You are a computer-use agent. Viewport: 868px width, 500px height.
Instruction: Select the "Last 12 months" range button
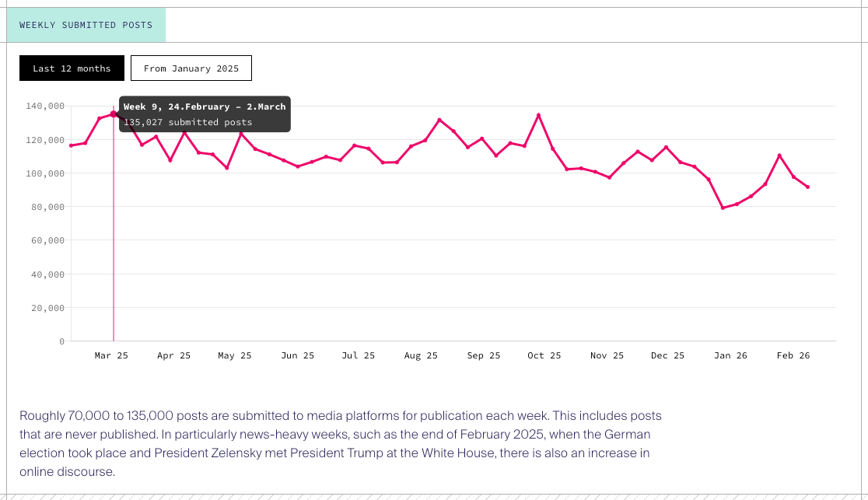[72, 68]
